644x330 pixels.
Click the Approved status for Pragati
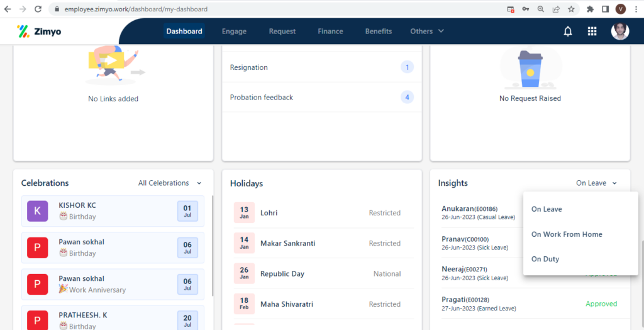(x=601, y=304)
